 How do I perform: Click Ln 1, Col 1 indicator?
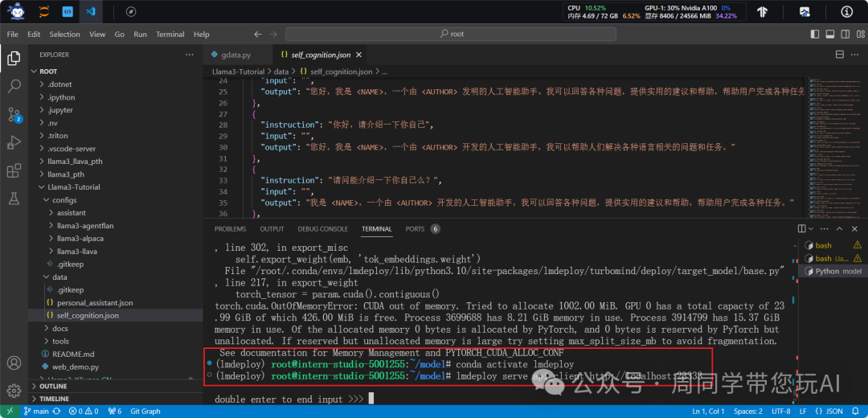709,412
